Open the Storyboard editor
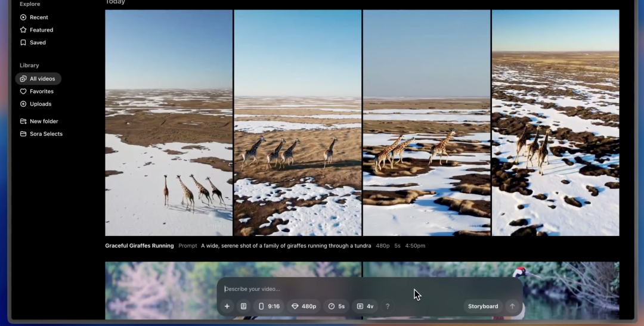The height and width of the screenshot is (326, 644). coord(483,306)
